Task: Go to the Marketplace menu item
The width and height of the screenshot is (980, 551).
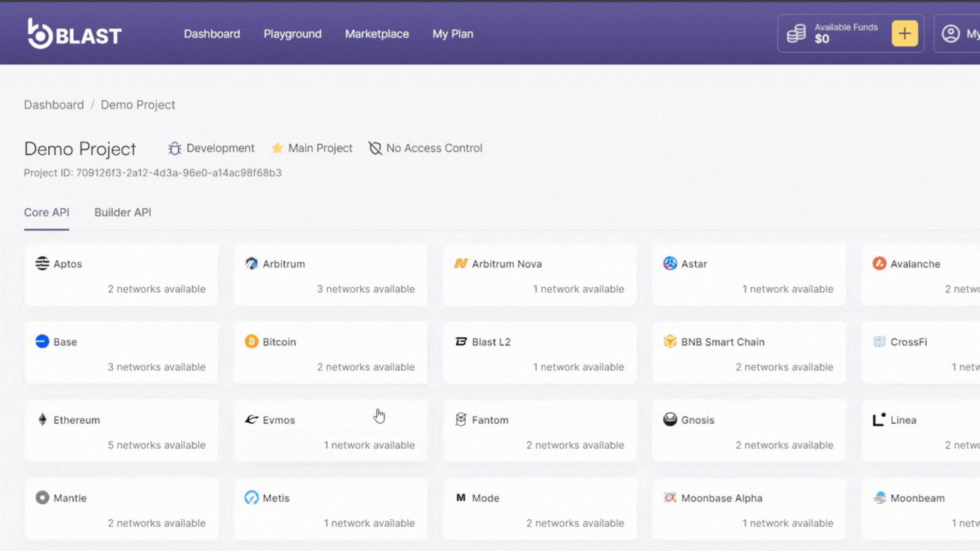Action: point(377,34)
